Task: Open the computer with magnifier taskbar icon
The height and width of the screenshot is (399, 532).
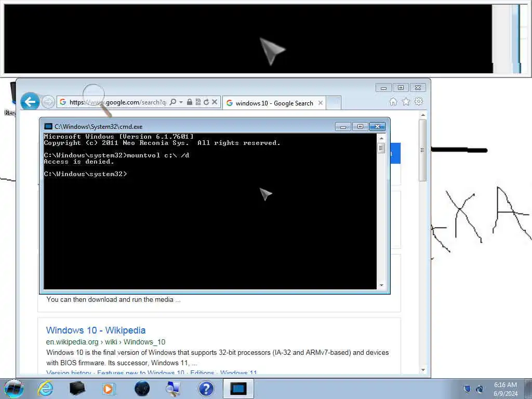Action: pos(174,389)
